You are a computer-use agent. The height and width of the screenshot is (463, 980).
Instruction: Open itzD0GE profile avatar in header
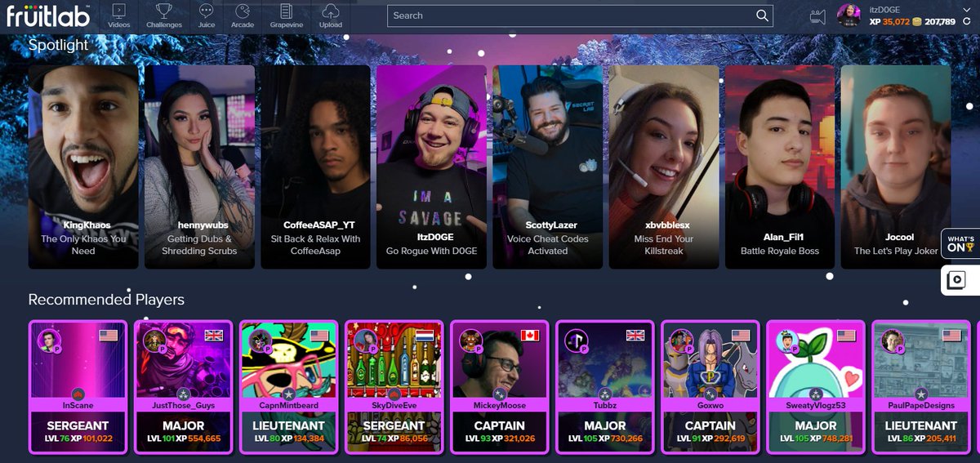[849, 16]
